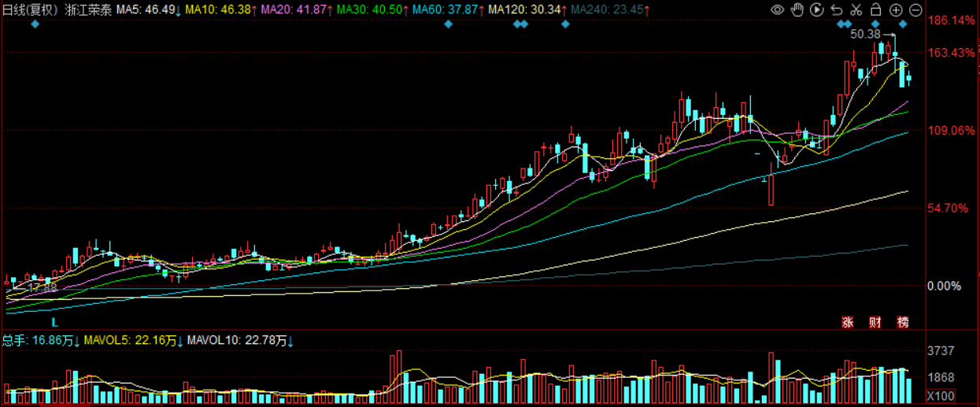Viewport: 980px width, 407px height.
Task: Click the 50.38 high price annotation
Action: [866, 35]
